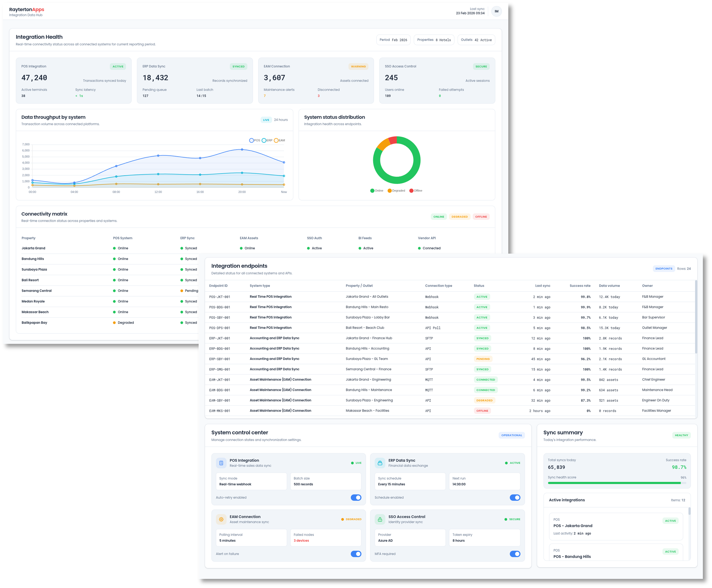Open the Period Feb 2026 selector

click(x=393, y=40)
